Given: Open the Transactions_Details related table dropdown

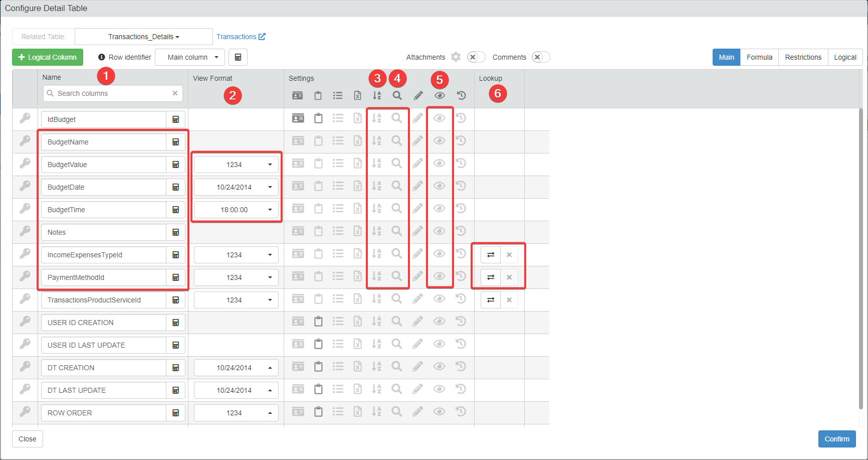Looking at the screenshot, I should 143,37.
